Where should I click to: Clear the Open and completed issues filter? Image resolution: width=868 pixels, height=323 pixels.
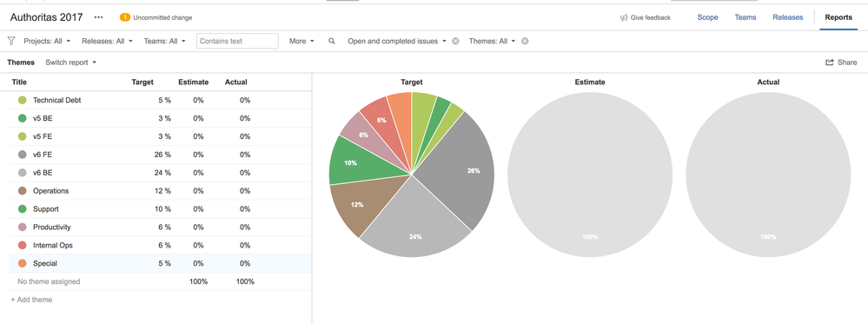tap(455, 41)
